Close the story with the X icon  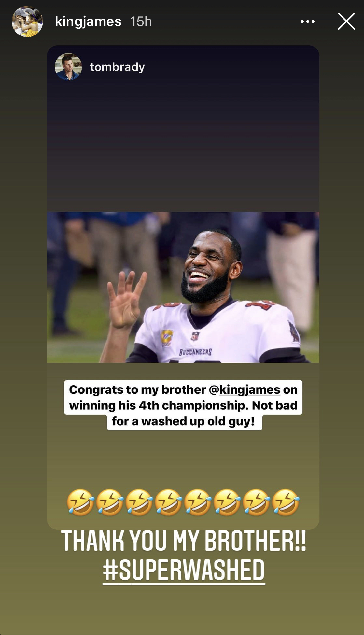[x=346, y=21]
